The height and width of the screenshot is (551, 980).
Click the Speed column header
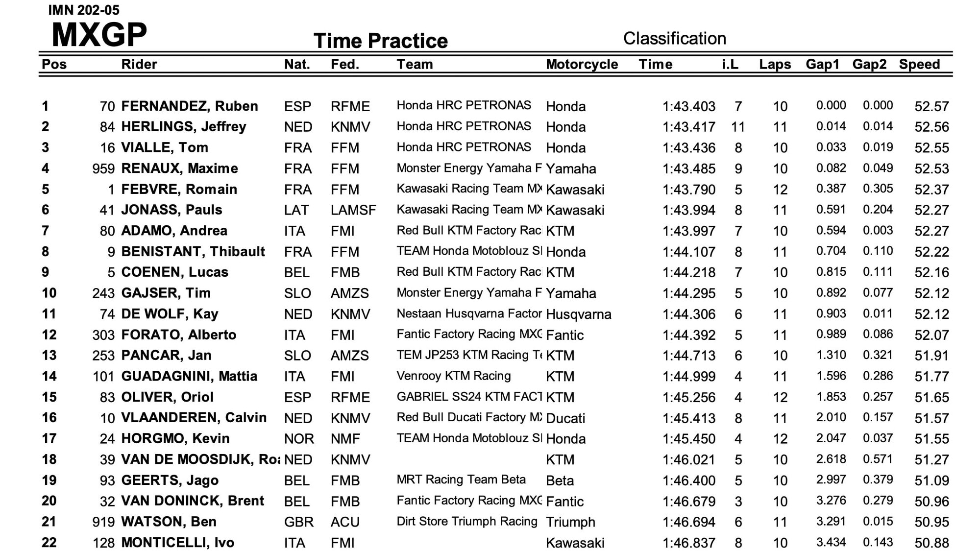[x=919, y=64]
